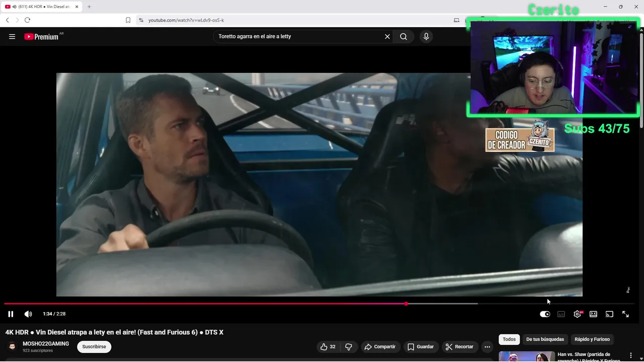Clear the search text with the X
The image size is (644, 362).
(x=387, y=37)
